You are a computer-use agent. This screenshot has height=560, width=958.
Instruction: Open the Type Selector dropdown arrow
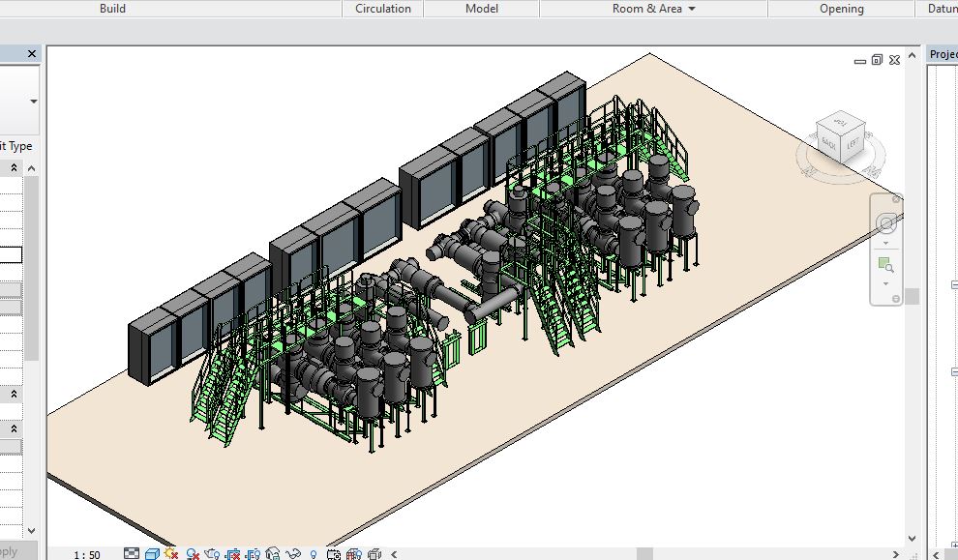coord(33,102)
